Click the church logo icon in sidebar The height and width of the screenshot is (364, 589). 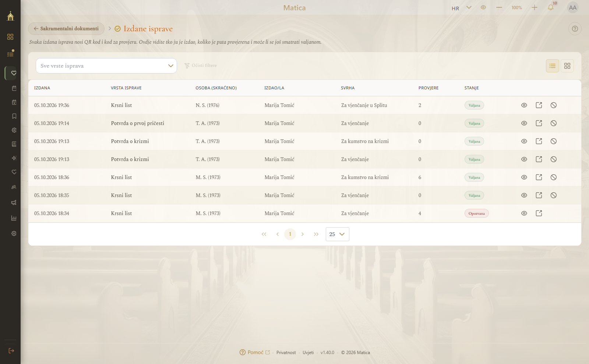pos(10,16)
